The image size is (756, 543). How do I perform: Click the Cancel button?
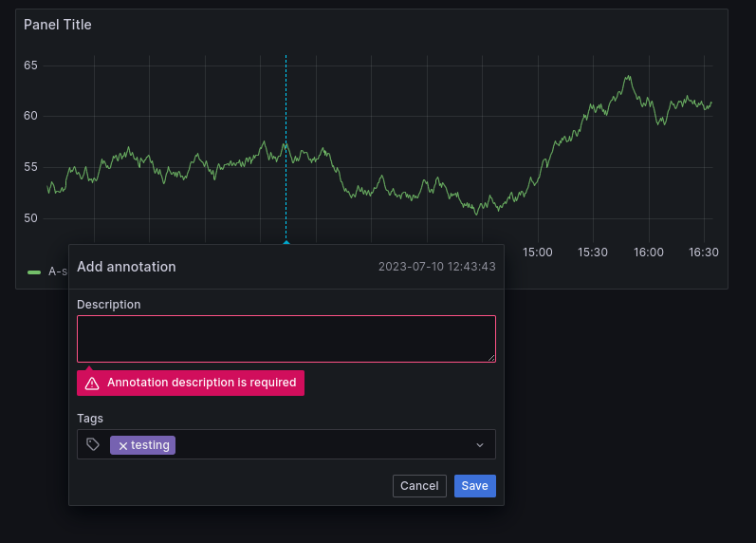click(x=419, y=485)
